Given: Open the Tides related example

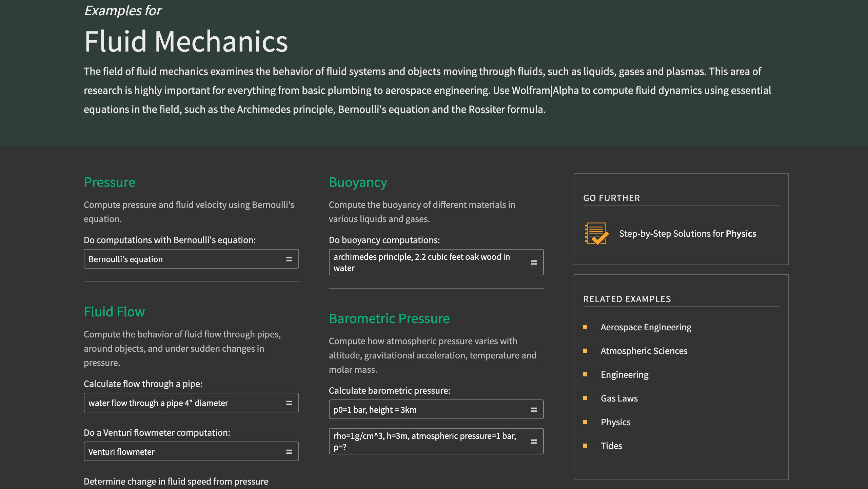Looking at the screenshot, I should [611, 446].
